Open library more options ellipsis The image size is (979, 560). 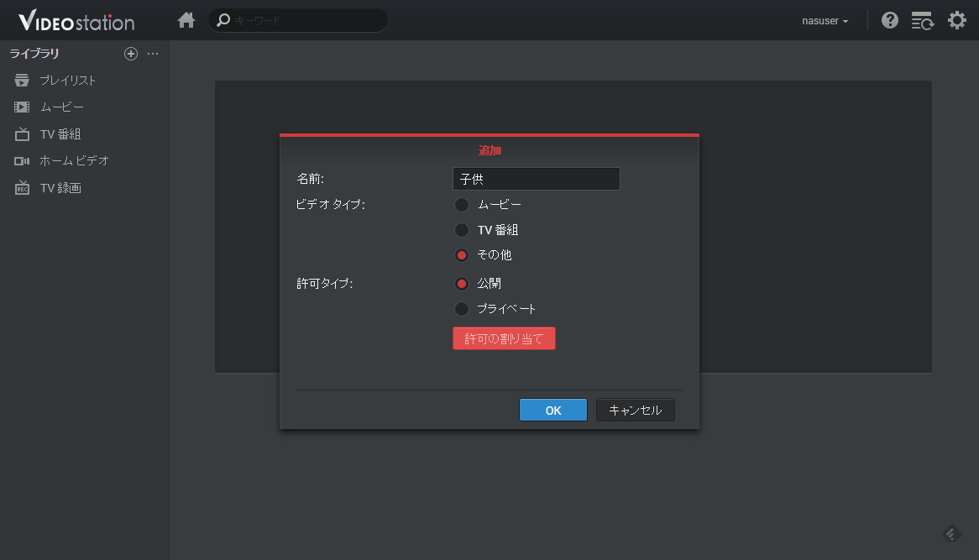(153, 54)
